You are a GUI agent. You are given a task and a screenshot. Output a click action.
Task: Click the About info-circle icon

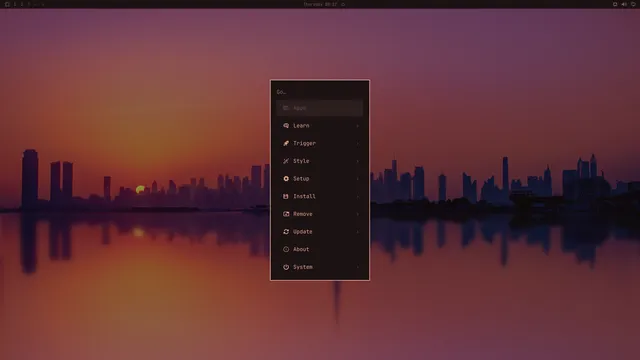pos(286,249)
